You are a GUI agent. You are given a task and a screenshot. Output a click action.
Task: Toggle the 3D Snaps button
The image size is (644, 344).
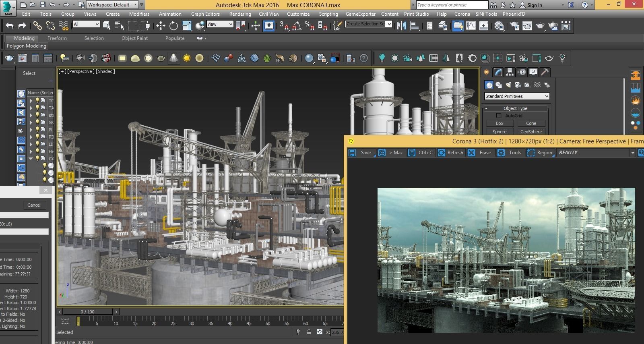click(284, 26)
